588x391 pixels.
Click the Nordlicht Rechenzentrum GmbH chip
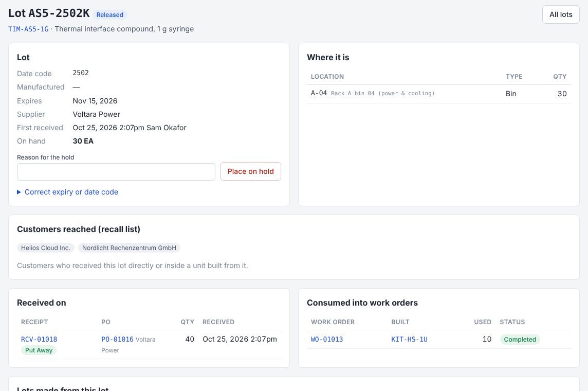coord(129,247)
